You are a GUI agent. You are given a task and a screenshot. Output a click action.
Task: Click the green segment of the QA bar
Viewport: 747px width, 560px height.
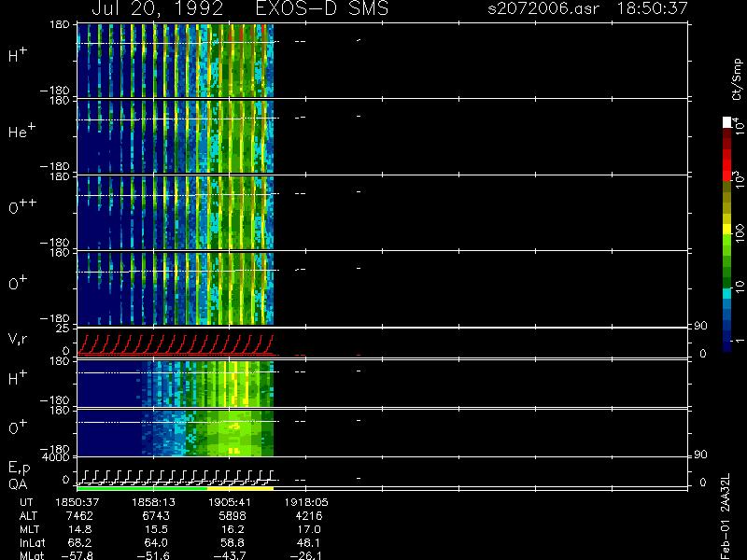(142, 488)
